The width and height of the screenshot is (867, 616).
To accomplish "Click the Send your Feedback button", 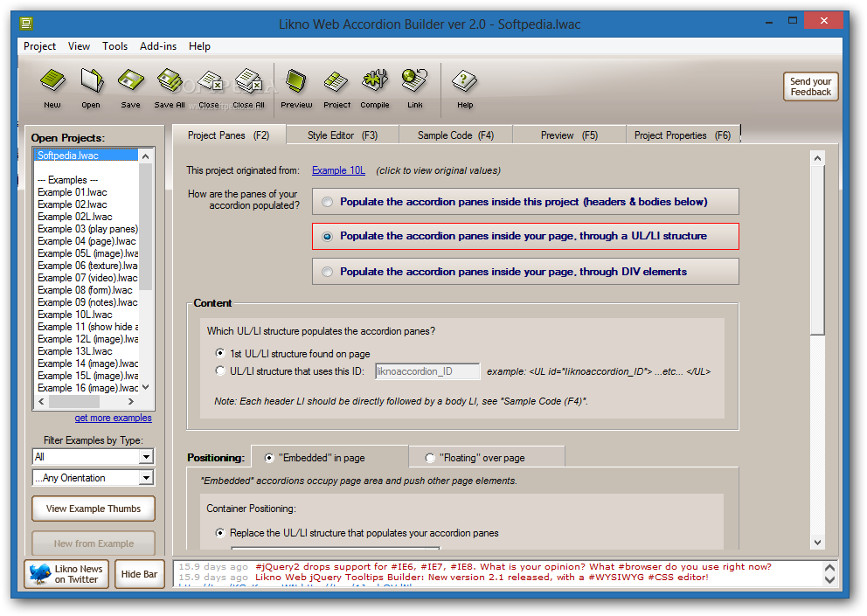I will 810,87.
